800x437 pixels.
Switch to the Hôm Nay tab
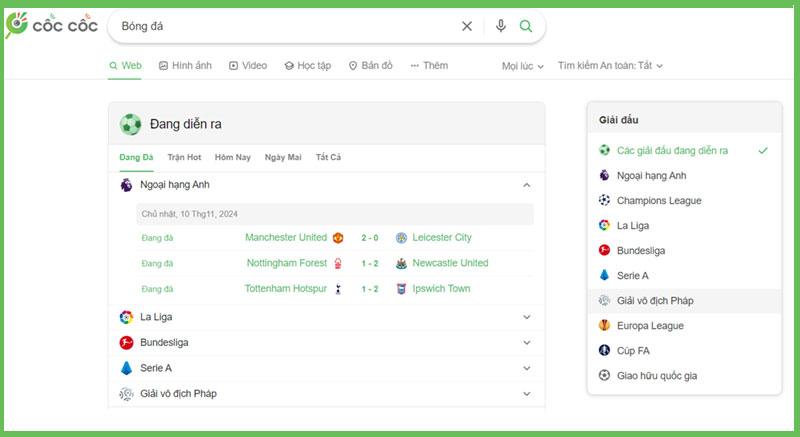tap(232, 157)
